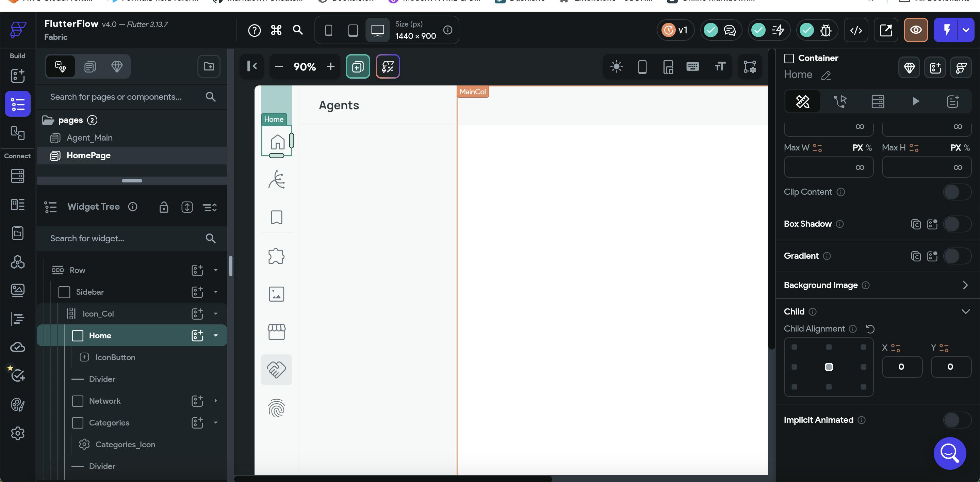Click the fingerprint icon in canvas sidebar
The image size is (980, 482).
click(277, 408)
